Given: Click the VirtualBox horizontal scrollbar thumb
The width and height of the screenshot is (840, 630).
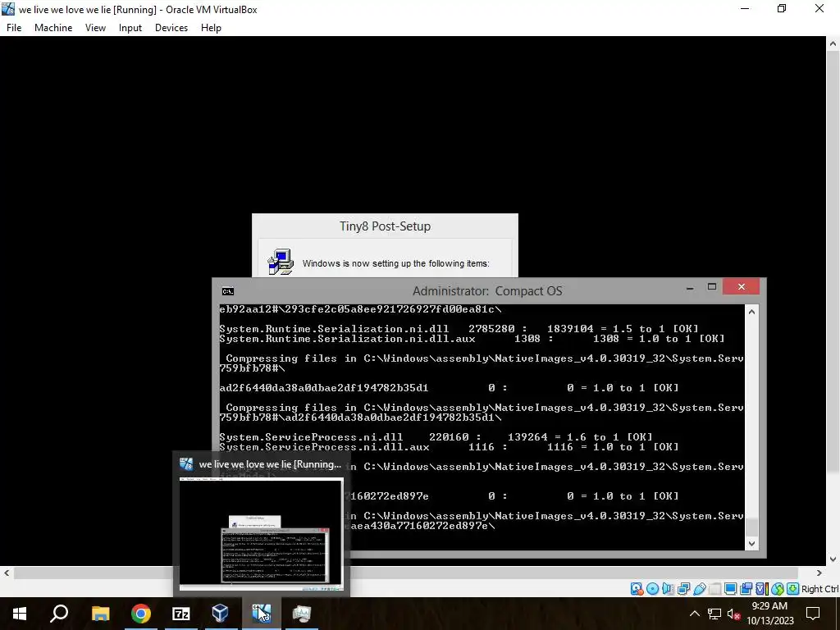Looking at the screenshot, I should 406,573.
